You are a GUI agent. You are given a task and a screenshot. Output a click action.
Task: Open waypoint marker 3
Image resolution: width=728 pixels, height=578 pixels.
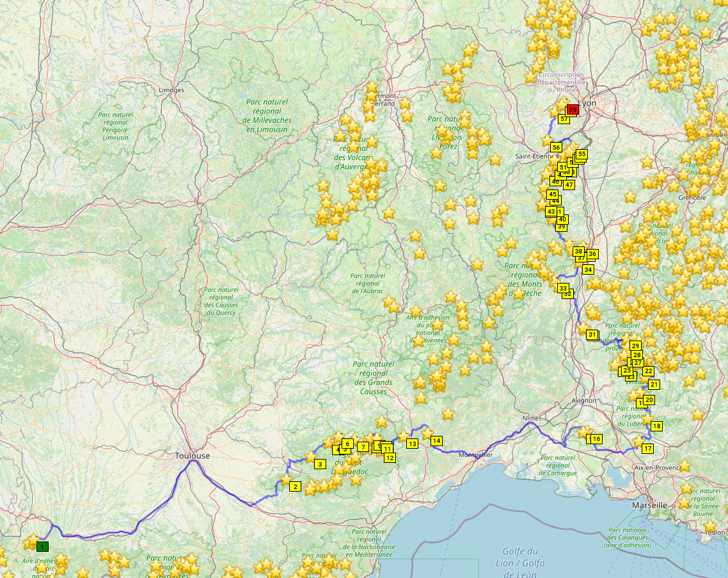click(320, 464)
